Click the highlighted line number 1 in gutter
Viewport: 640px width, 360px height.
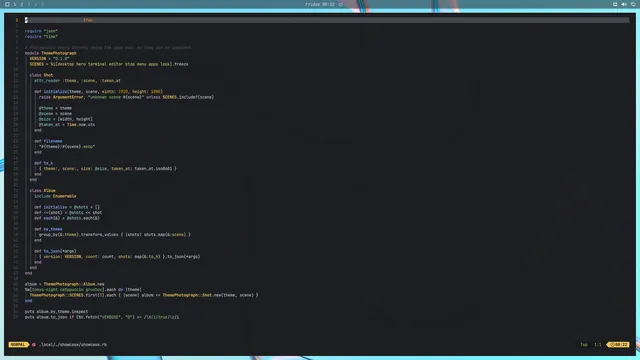click(17, 20)
